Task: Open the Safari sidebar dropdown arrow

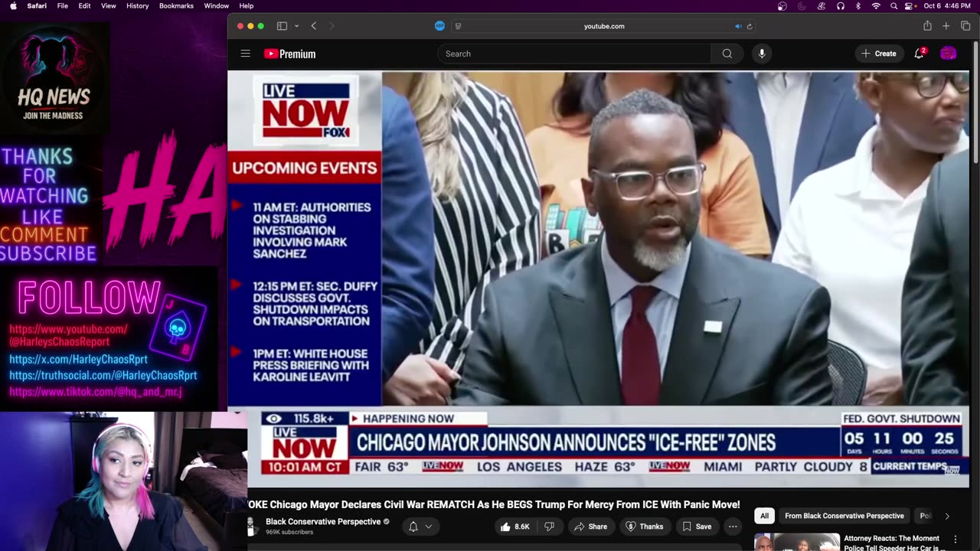Action: point(296,26)
